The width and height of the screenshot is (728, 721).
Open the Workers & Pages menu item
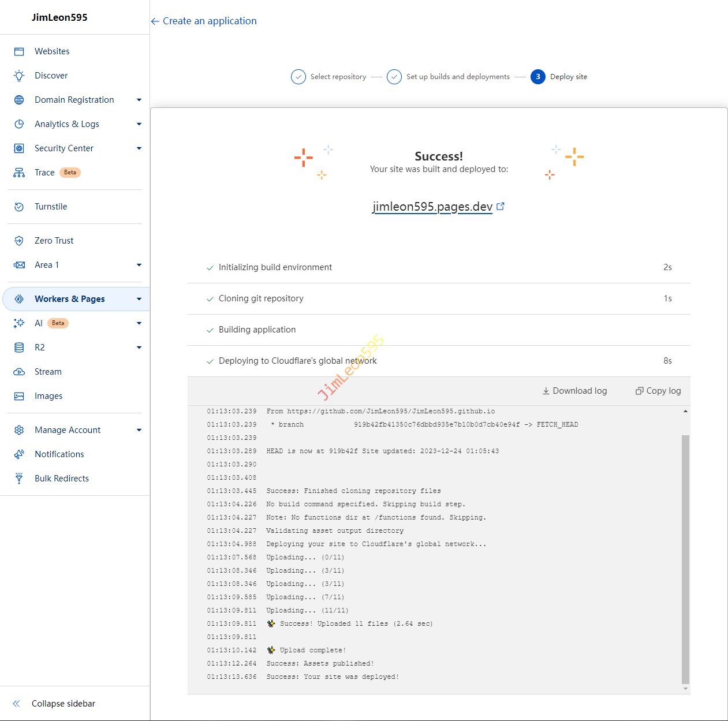70,299
